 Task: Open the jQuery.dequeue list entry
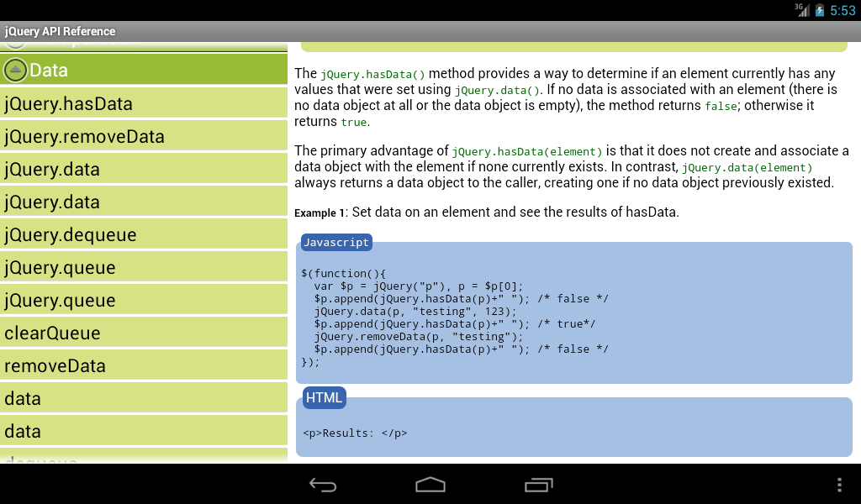(143, 234)
